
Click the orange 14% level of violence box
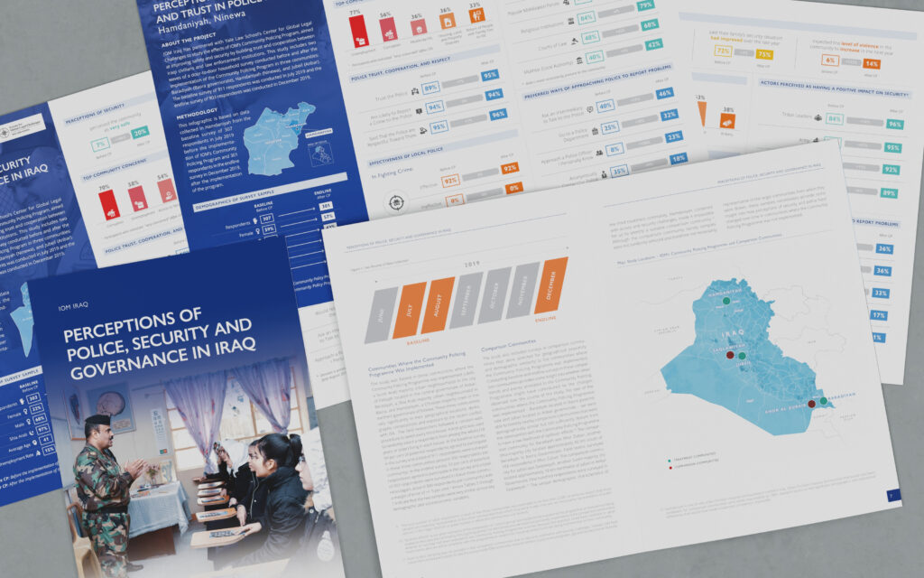click(x=870, y=63)
